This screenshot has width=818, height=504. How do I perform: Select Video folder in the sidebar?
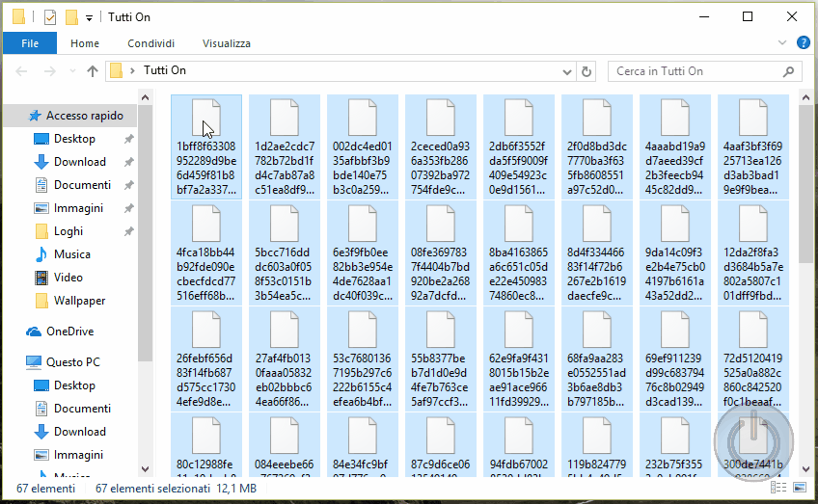(x=68, y=278)
